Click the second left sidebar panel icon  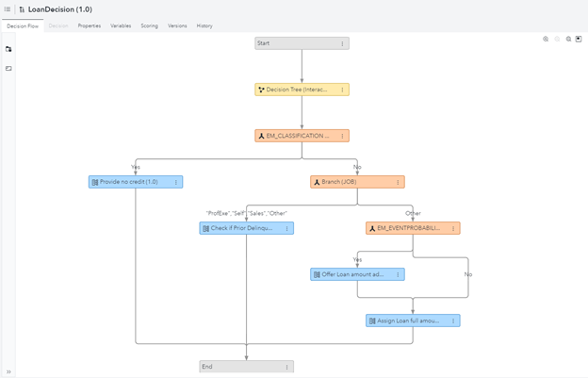(x=8, y=69)
